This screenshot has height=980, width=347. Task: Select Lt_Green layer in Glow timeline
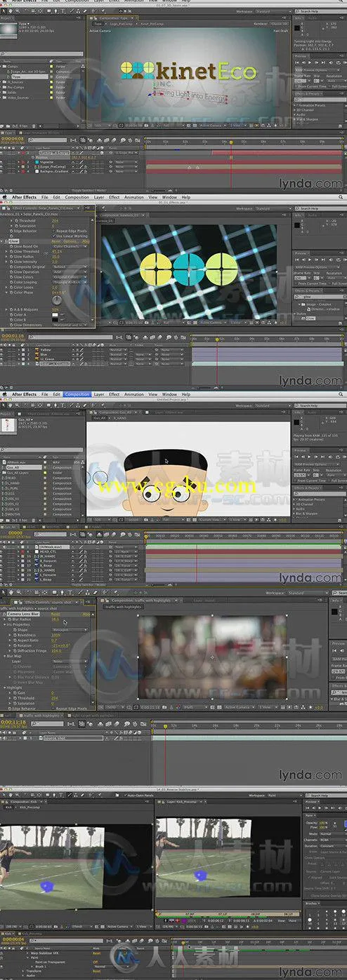tap(48, 361)
